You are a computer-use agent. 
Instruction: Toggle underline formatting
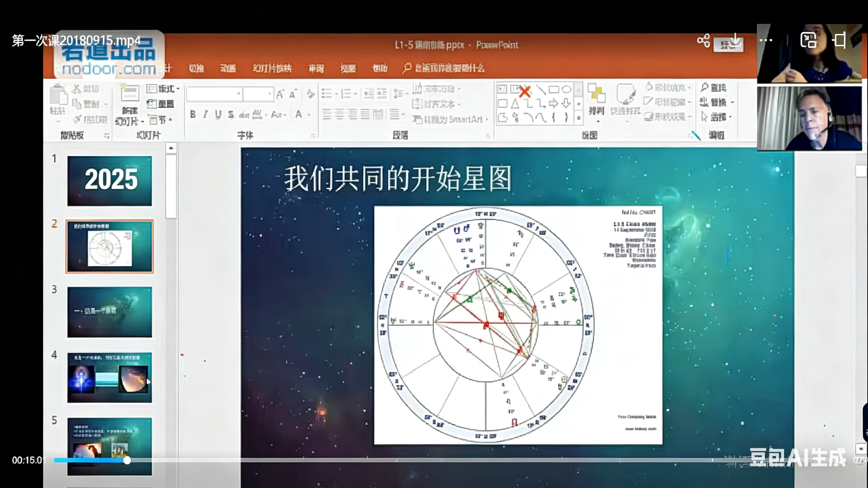217,114
